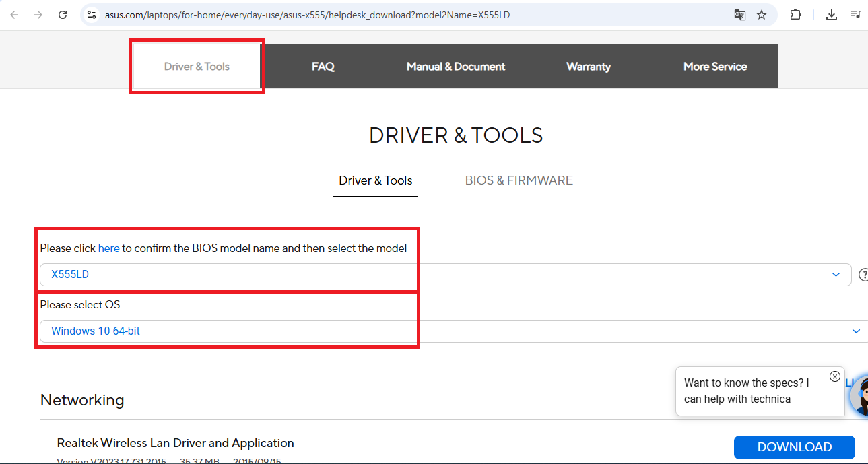Click the media control icon in toolbar

click(856, 15)
